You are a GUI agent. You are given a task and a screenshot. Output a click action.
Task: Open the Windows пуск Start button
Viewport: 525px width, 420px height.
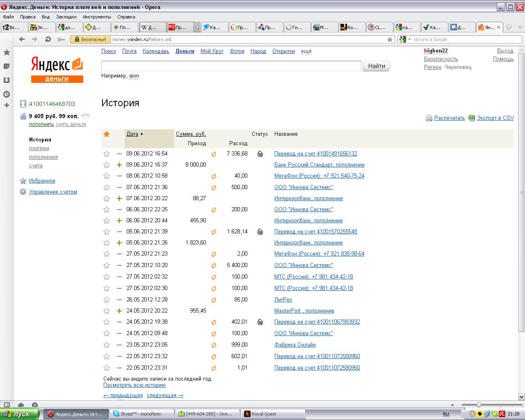pos(20,414)
